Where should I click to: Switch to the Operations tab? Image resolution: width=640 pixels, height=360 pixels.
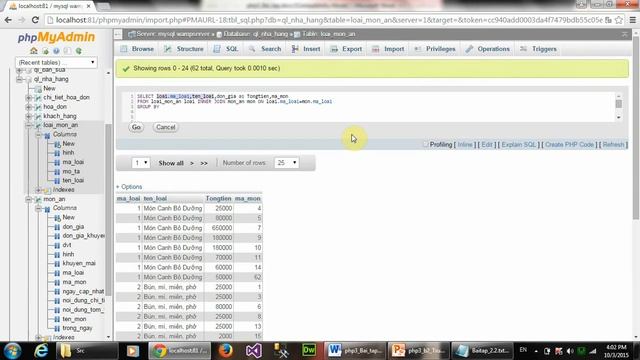click(488, 49)
